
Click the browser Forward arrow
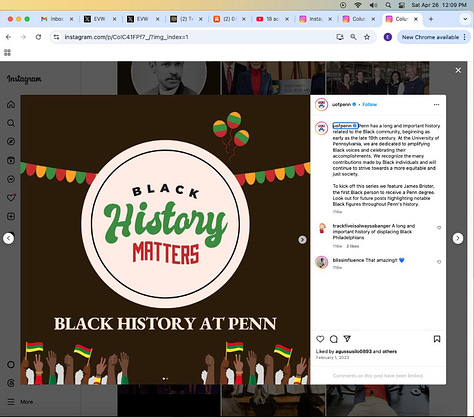pyautogui.click(x=23, y=37)
